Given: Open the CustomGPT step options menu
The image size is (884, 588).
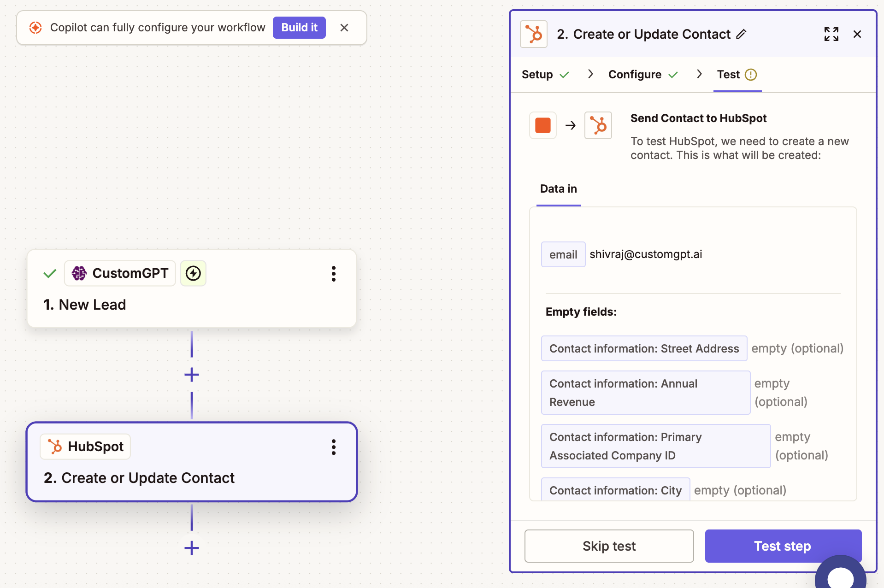Looking at the screenshot, I should coord(334,274).
